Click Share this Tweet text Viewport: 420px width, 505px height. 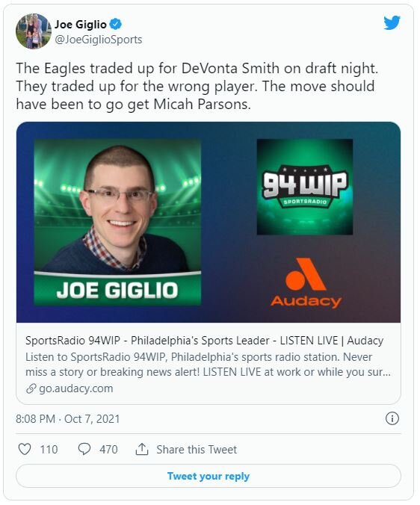[x=197, y=449]
